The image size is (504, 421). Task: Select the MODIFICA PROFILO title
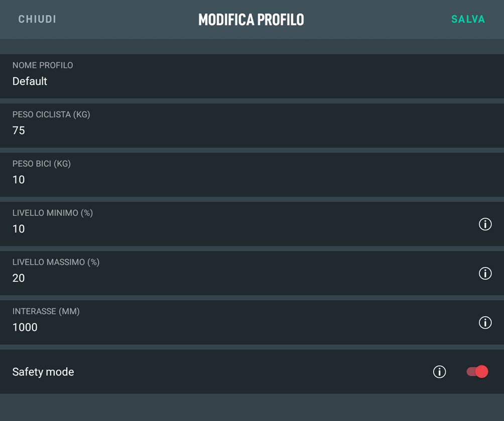click(x=251, y=20)
